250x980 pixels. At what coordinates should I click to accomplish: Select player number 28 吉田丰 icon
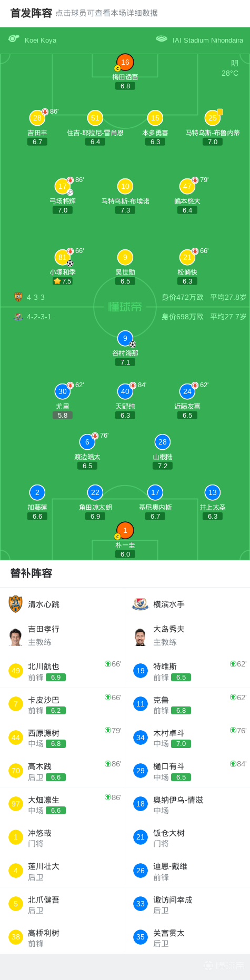tap(37, 118)
